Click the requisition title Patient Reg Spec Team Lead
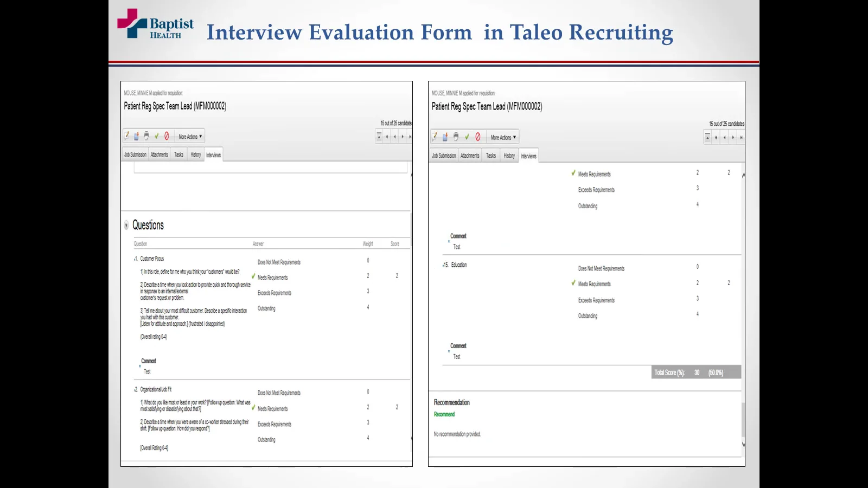868x488 pixels. pyautogui.click(x=175, y=106)
